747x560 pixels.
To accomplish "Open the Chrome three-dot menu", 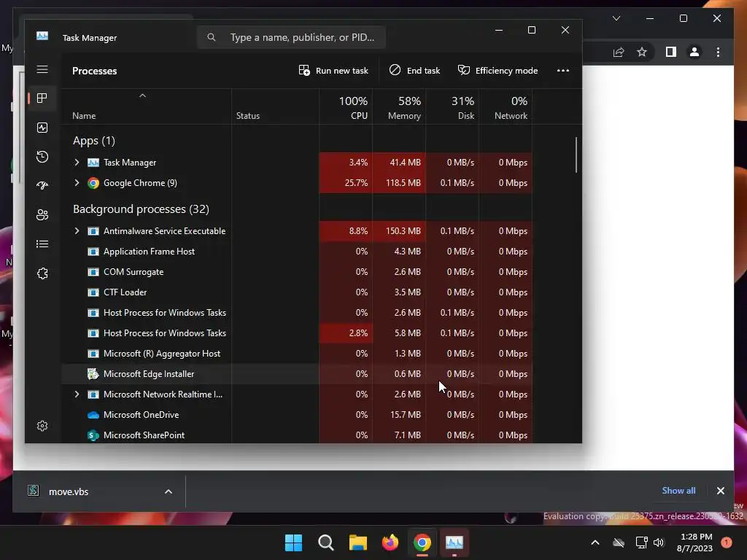I will [x=718, y=52].
